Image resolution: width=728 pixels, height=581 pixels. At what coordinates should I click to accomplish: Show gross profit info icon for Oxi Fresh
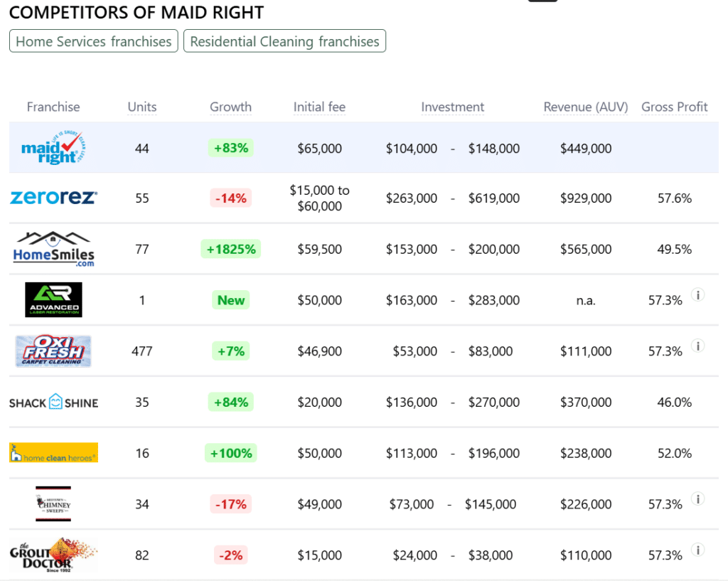click(698, 346)
